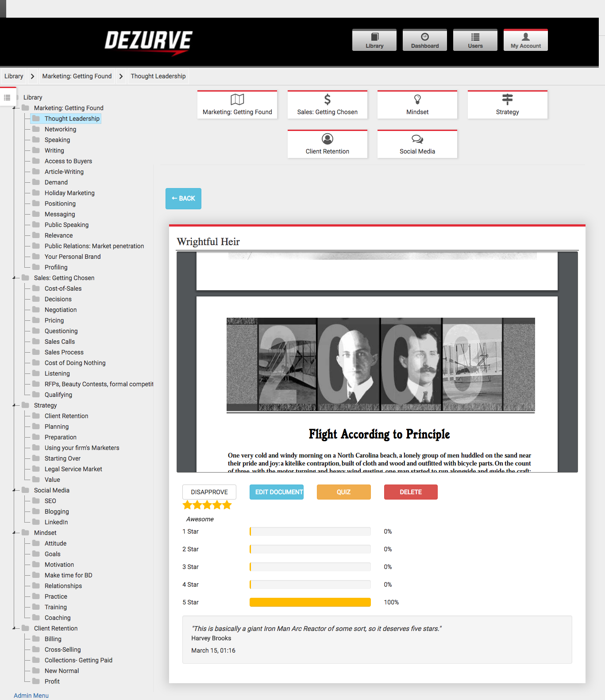Select LinkedIn in the tree

click(56, 522)
